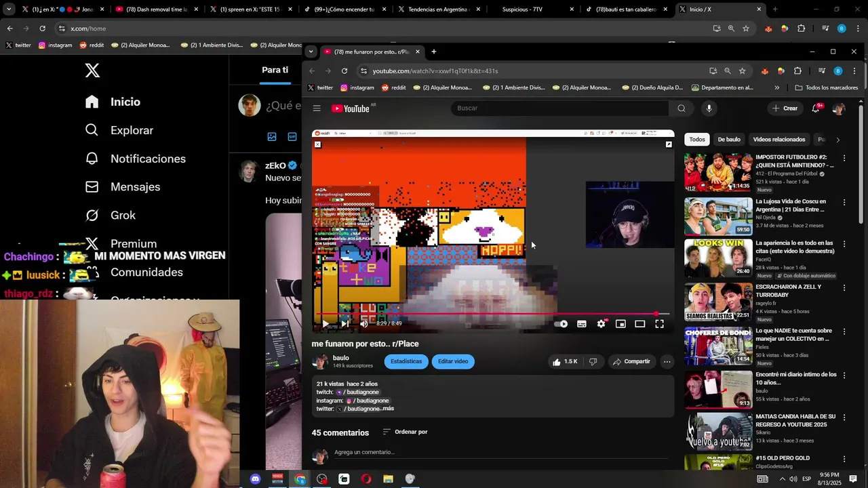Image resolution: width=868 pixels, height=488 pixels.
Task: Open the reddit bookmark in the front window
Action: (394, 87)
